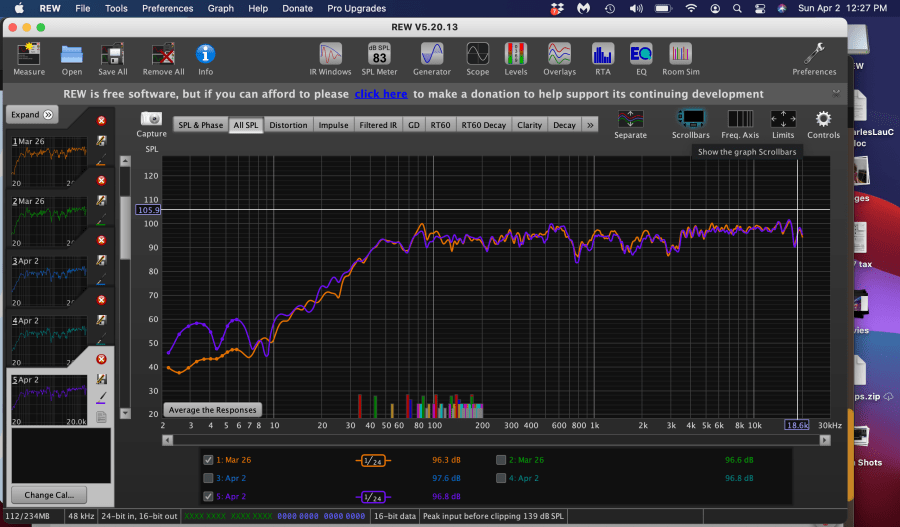The height and width of the screenshot is (527, 900).
Task: Launch the signal Generator
Action: (432, 59)
